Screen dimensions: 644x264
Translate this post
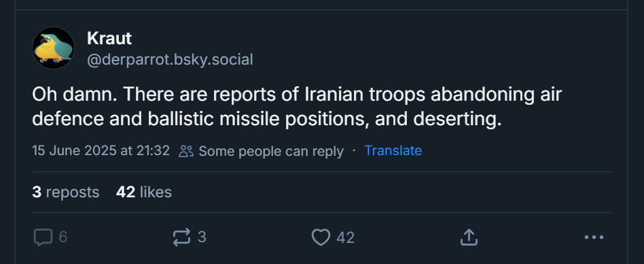pyautogui.click(x=393, y=150)
